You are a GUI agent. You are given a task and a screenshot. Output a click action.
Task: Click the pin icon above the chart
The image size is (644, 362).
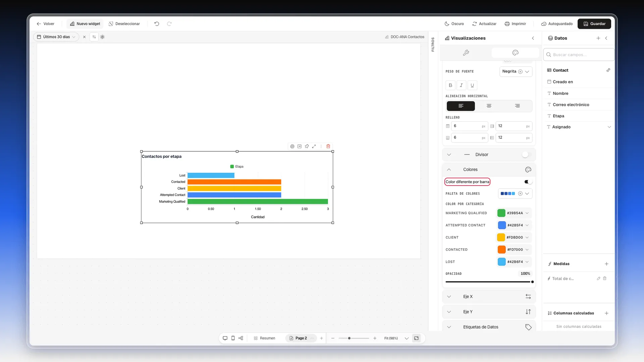(307, 146)
